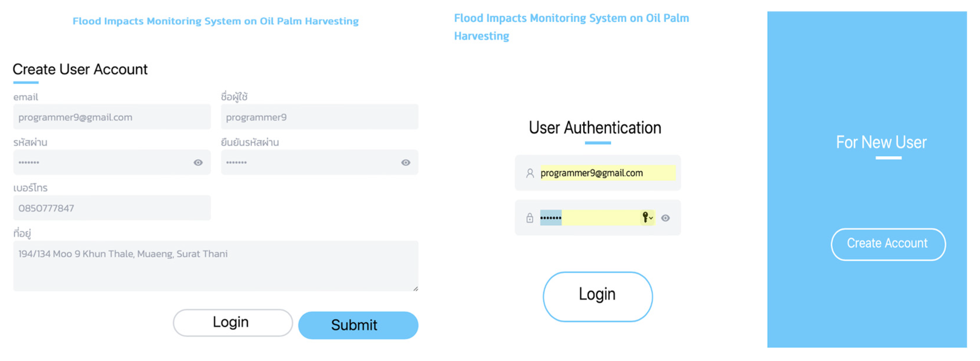Focus the email field in Create User Account
The height and width of the screenshot is (361, 980).
click(x=111, y=117)
